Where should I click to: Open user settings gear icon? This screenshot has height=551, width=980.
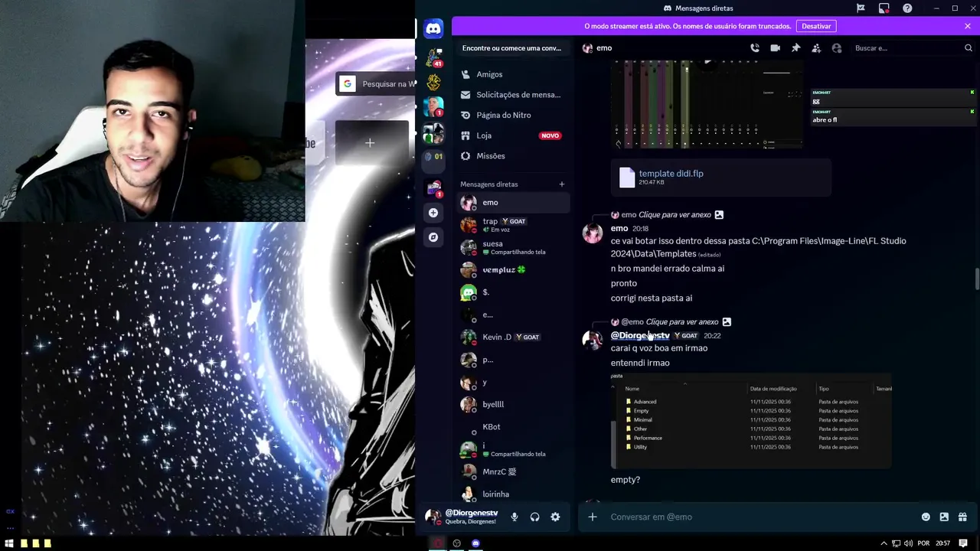(x=555, y=517)
